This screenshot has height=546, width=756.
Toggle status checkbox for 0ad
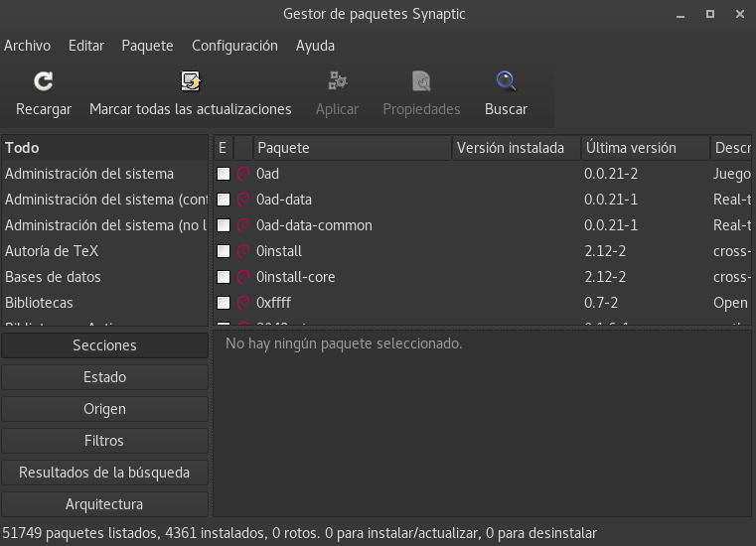coord(224,174)
